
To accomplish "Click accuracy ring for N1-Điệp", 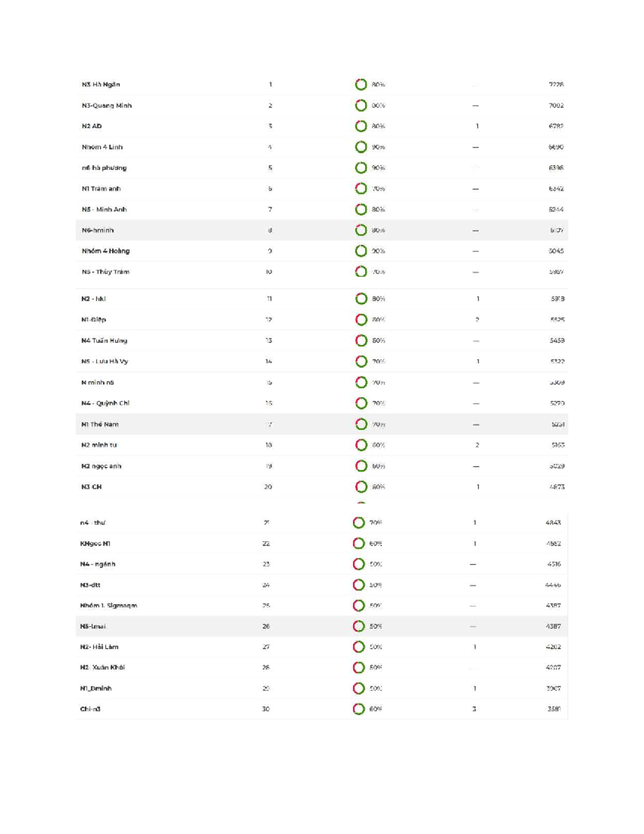I will [361, 320].
